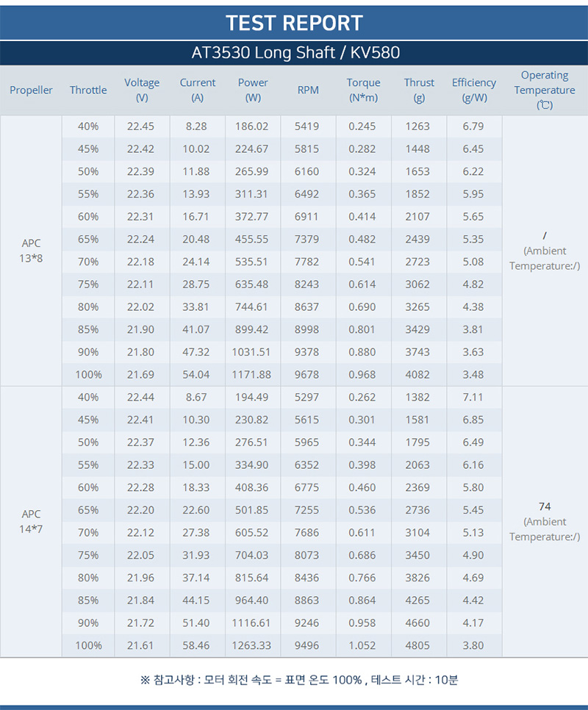Click the RPM column header
The height and width of the screenshot is (710, 588).
pyautogui.click(x=308, y=90)
